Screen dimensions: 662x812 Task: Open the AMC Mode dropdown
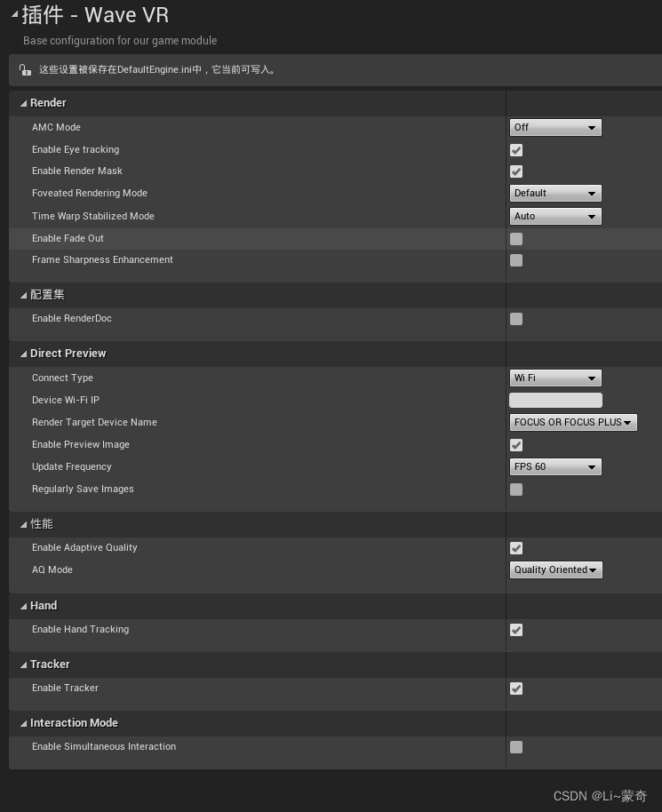point(555,127)
